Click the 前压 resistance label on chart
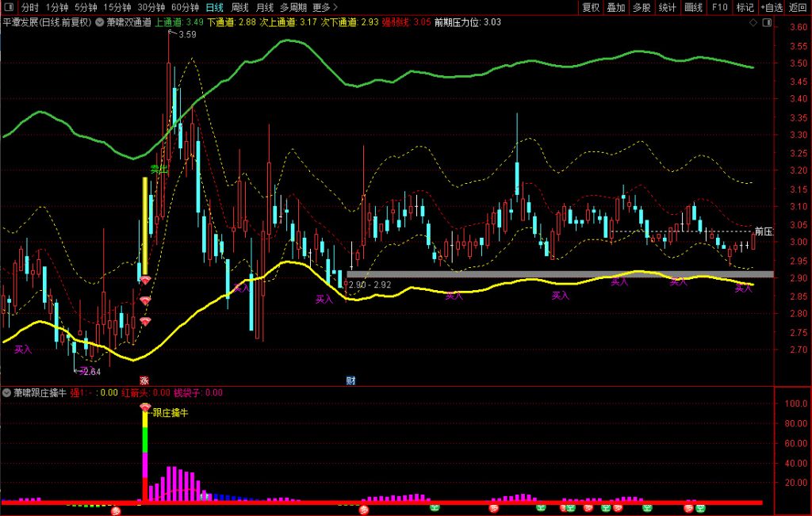This screenshot has height=516, width=812. tap(763, 231)
